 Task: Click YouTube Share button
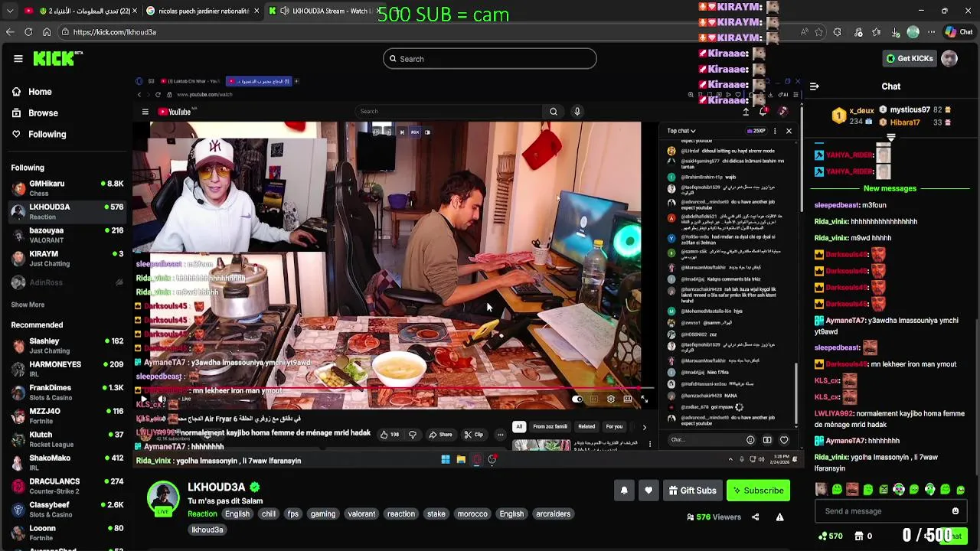(x=440, y=435)
